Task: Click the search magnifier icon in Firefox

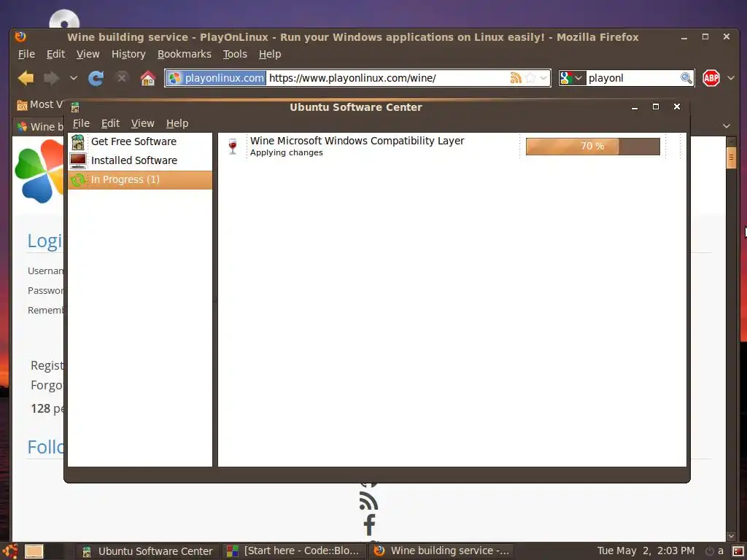Action: pyautogui.click(x=686, y=78)
